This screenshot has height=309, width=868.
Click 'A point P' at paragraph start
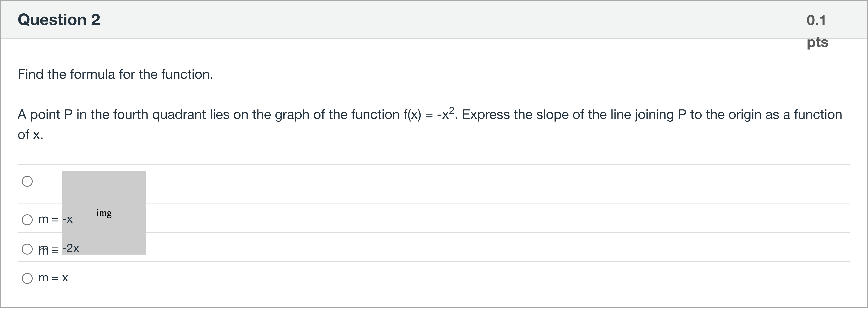(45, 115)
